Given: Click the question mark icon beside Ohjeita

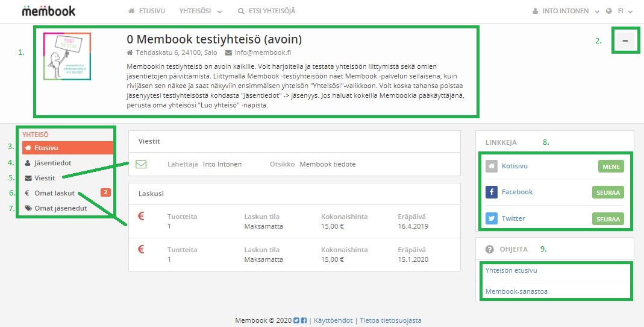Looking at the screenshot, I should (489, 249).
